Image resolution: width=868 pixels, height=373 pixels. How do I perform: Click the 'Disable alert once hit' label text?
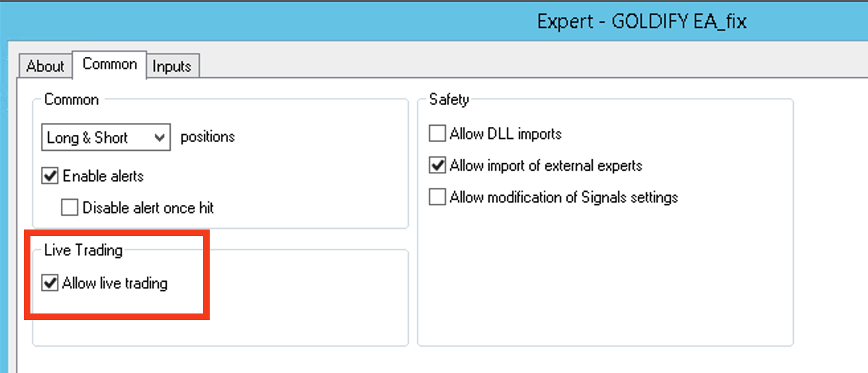pyautogui.click(x=148, y=208)
